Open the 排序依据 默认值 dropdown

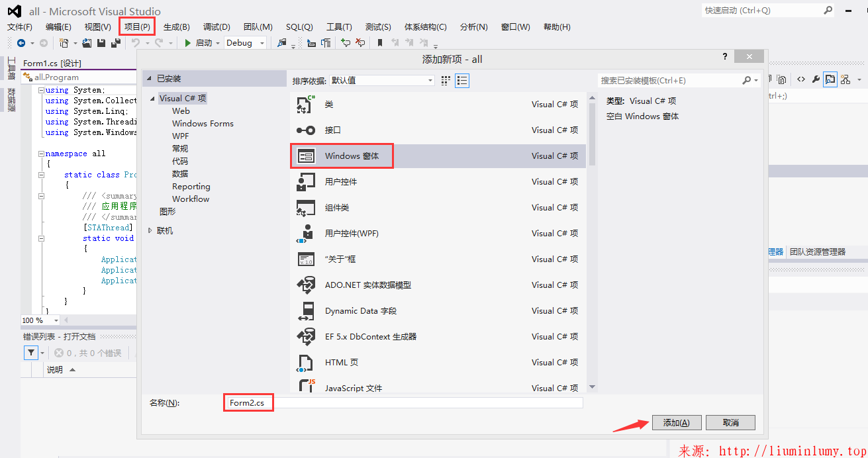tap(382, 80)
